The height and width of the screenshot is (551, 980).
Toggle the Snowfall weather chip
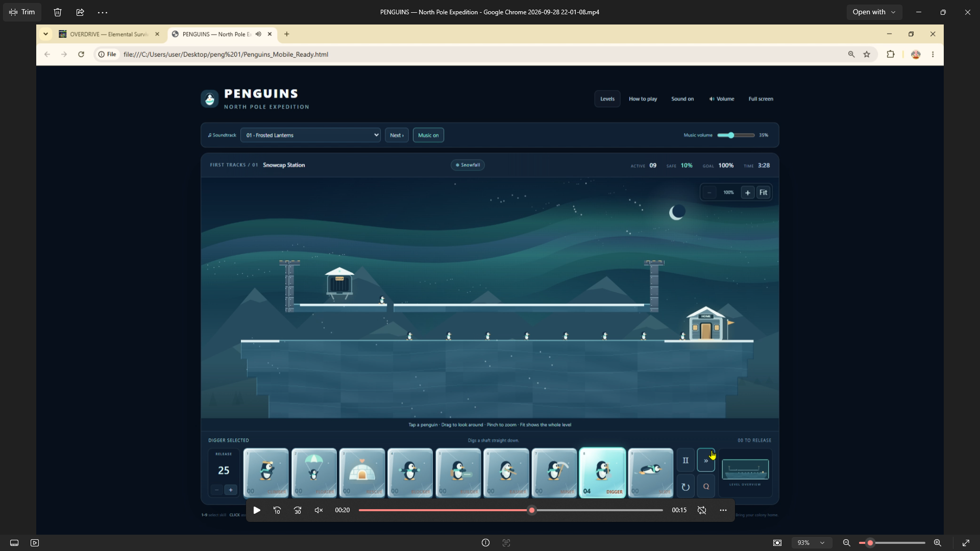click(468, 165)
